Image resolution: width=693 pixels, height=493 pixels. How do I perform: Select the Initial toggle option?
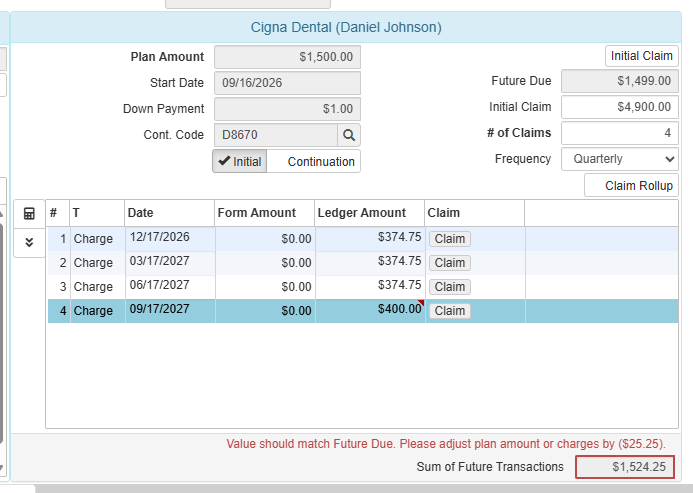click(240, 161)
